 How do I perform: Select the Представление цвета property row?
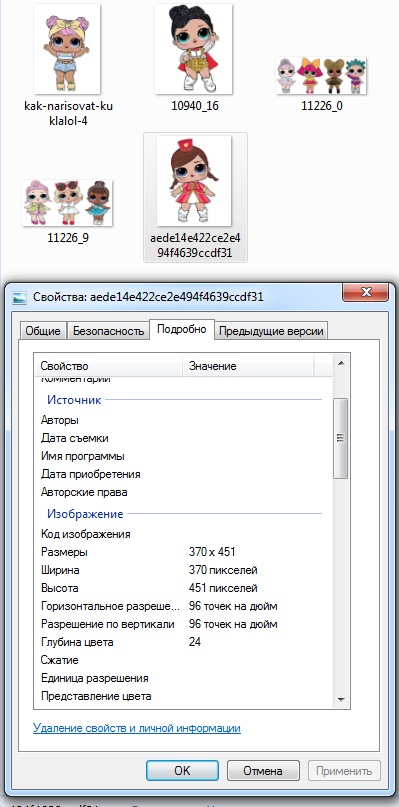[183, 696]
